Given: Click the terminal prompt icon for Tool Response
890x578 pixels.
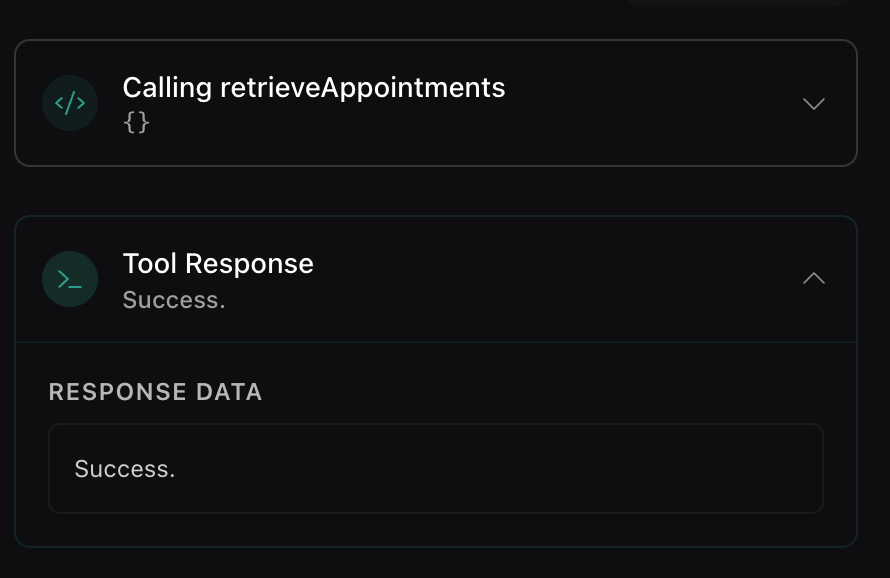Looking at the screenshot, I should (x=70, y=279).
